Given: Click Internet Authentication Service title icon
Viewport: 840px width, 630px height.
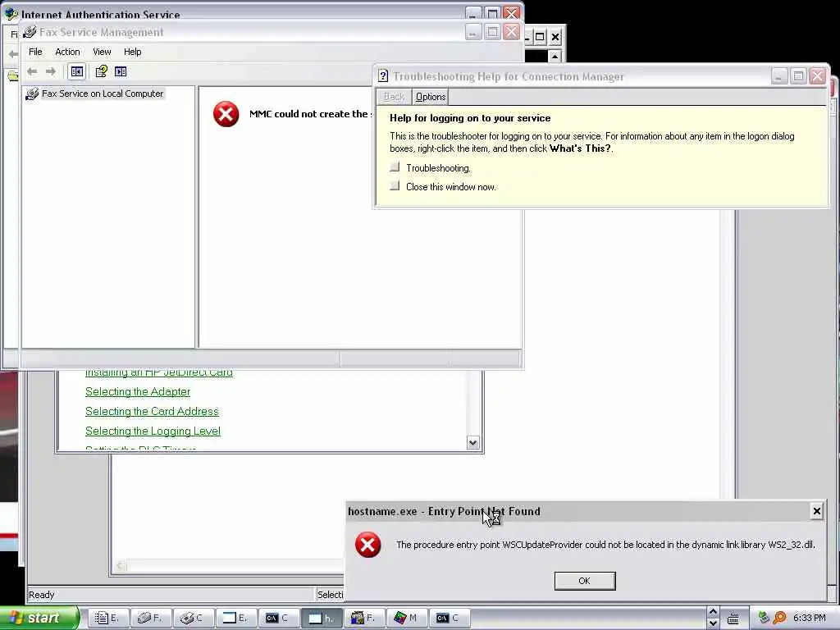Looking at the screenshot, I should point(11,13).
